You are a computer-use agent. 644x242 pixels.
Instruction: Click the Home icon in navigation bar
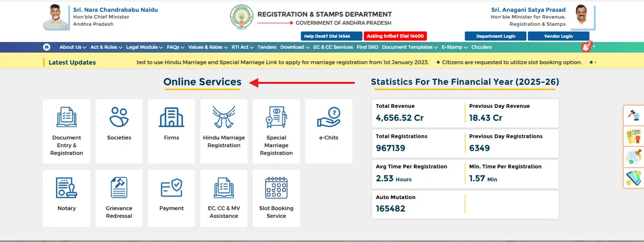coord(47,47)
